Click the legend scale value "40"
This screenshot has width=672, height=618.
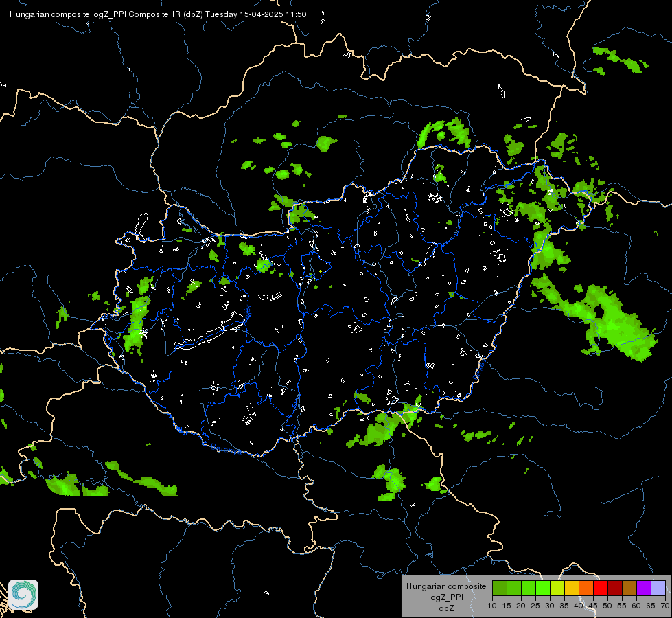(x=579, y=606)
